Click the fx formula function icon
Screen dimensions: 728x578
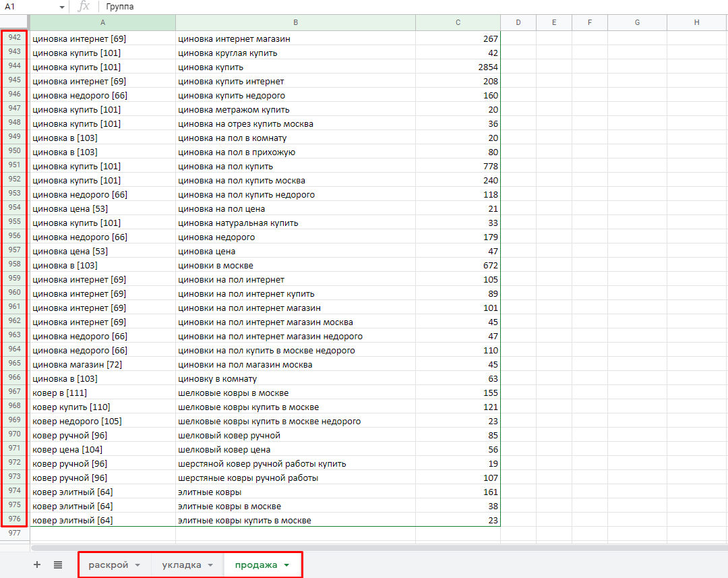[x=84, y=7]
